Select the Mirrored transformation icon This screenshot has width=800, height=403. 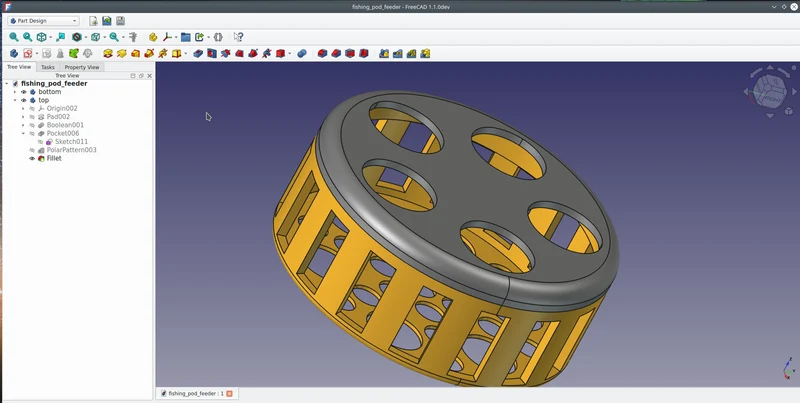(x=384, y=53)
